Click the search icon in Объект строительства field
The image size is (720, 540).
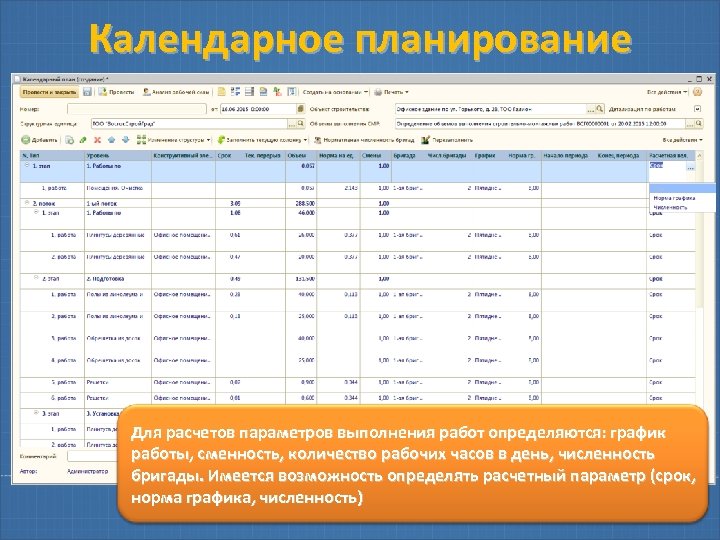600,109
